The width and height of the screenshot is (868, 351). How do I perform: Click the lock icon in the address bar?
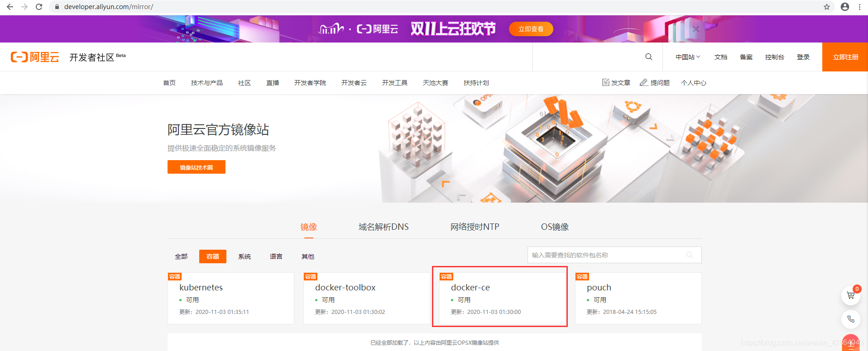pyautogui.click(x=57, y=7)
